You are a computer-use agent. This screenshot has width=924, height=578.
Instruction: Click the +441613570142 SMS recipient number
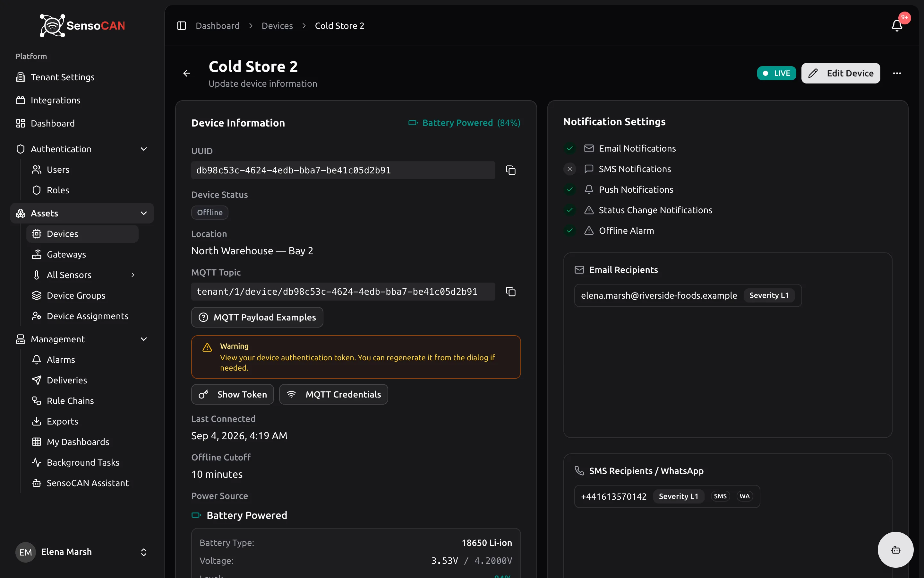(x=613, y=496)
